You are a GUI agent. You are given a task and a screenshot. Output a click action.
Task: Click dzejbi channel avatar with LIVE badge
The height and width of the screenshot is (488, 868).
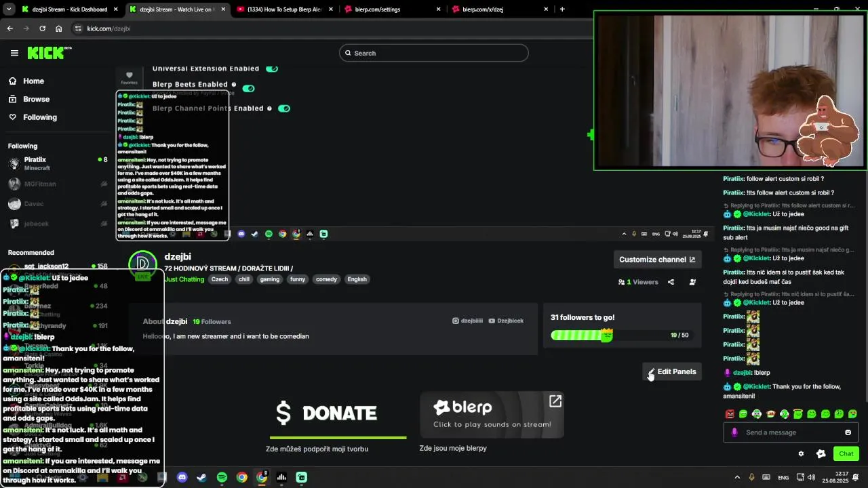click(142, 265)
